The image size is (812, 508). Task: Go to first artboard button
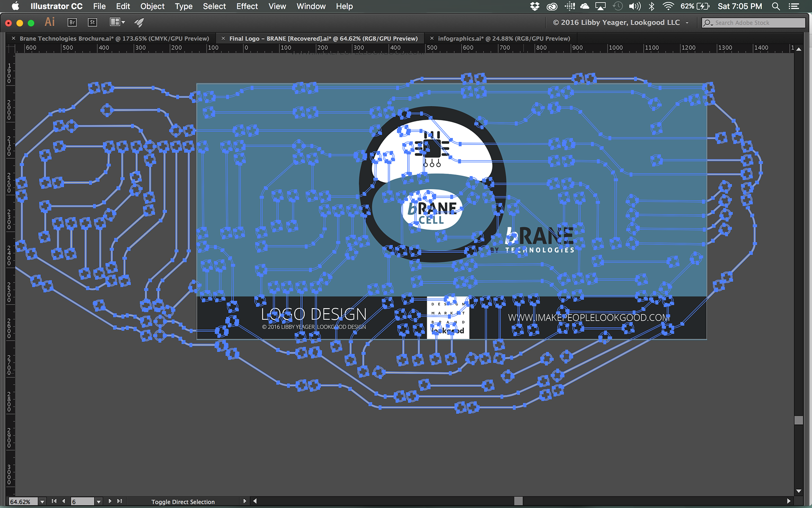54,501
